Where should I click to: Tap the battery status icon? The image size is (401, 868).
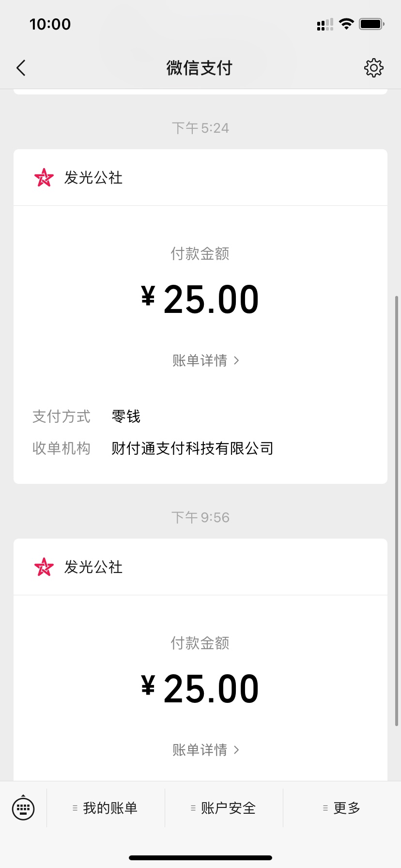371,24
